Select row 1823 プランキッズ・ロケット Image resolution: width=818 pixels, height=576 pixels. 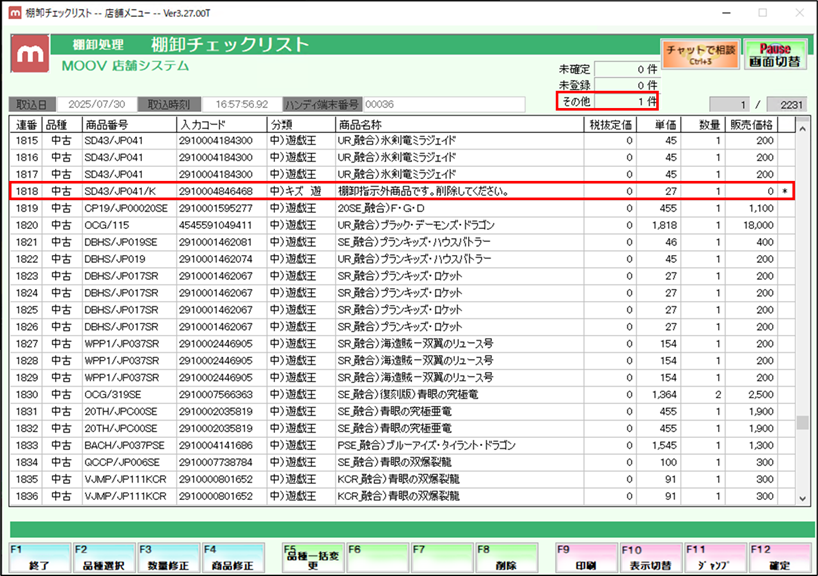pyautogui.click(x=402, y=276)
